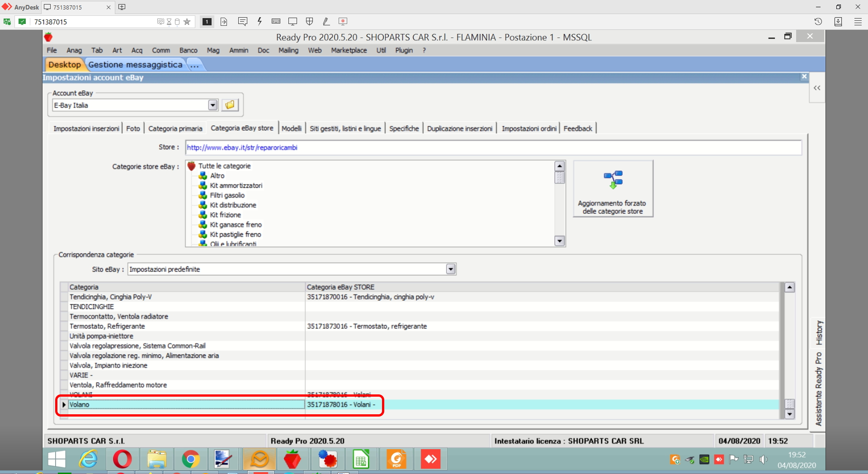Activate the AnyDesk whiteboard pen icon

pyautogui.click(x=326, y=21)
